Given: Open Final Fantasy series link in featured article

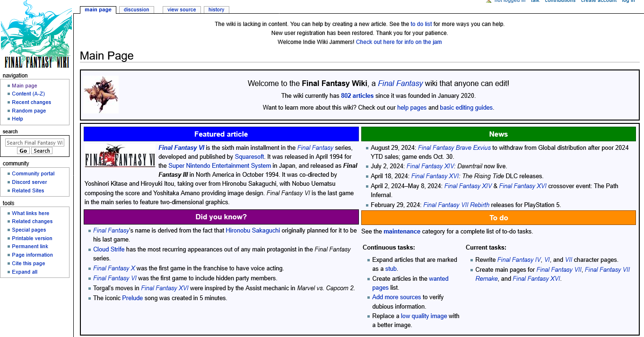Looking at the screenshot, I should pos(315,148).
